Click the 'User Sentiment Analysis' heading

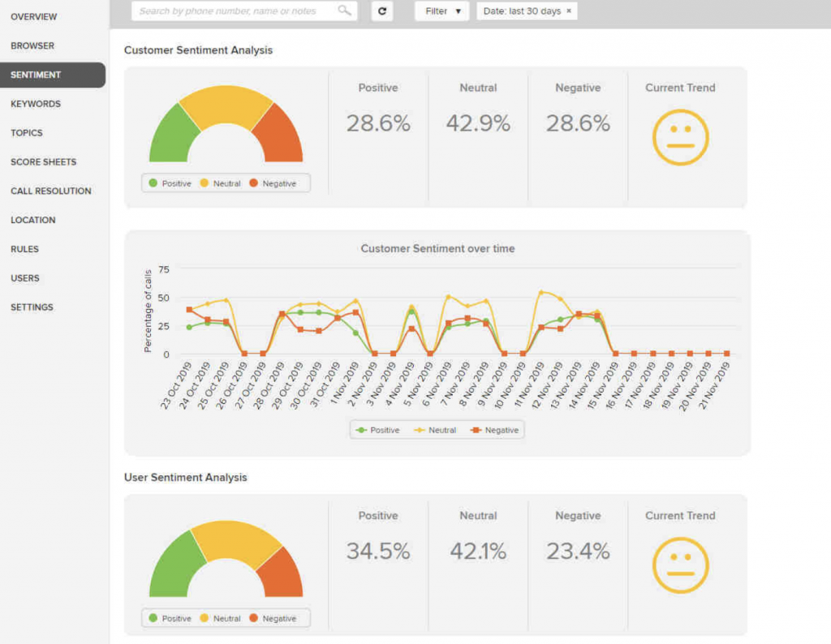click(186, 478)
